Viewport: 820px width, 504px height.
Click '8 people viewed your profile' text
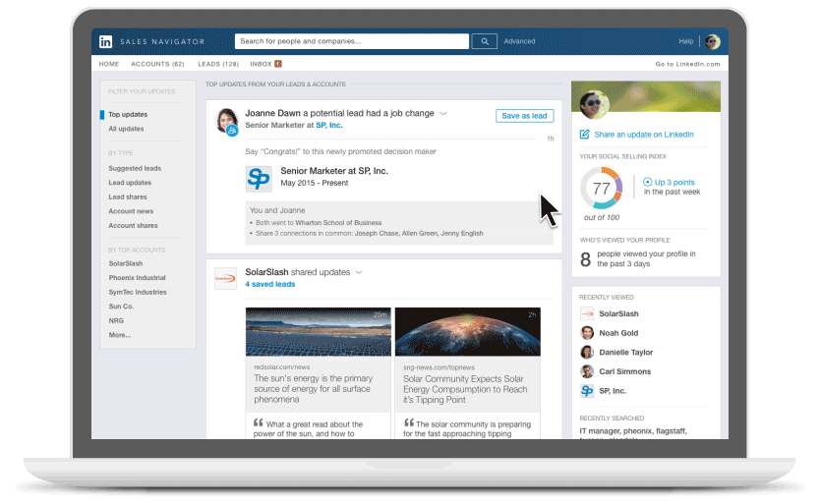click(638, 258)
